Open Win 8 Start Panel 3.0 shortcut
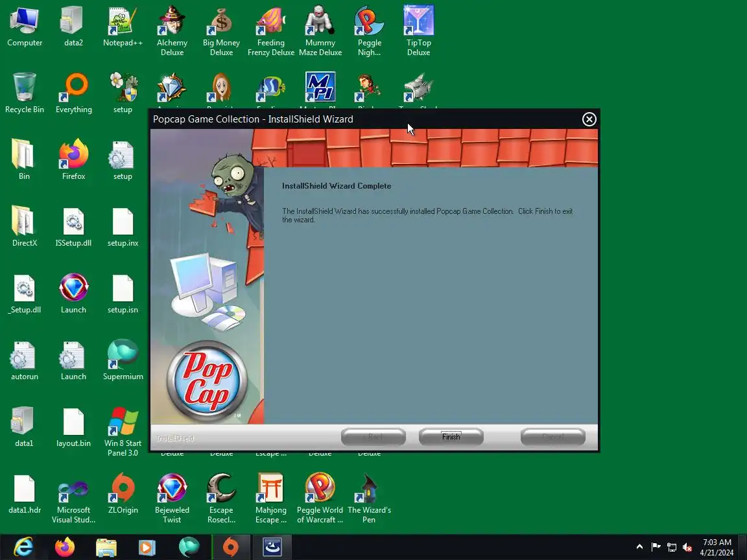Viewport: 747px width, 560px height. pos(123,432)
